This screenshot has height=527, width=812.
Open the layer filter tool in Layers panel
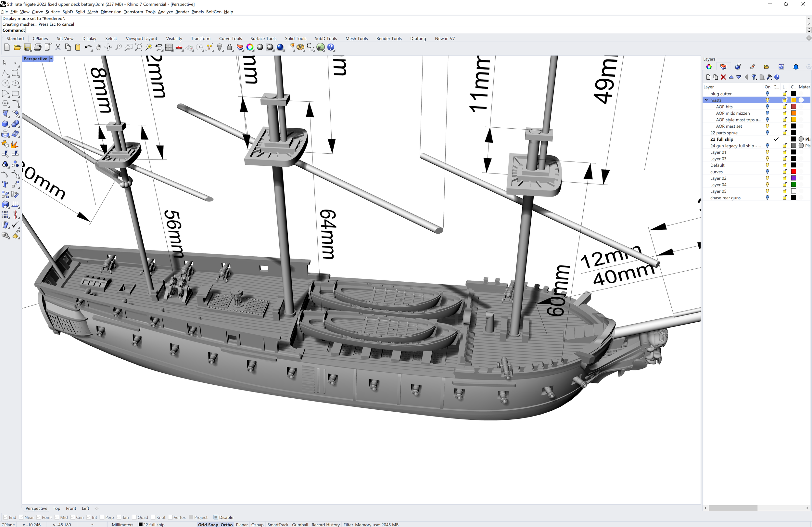coord(754,77)
